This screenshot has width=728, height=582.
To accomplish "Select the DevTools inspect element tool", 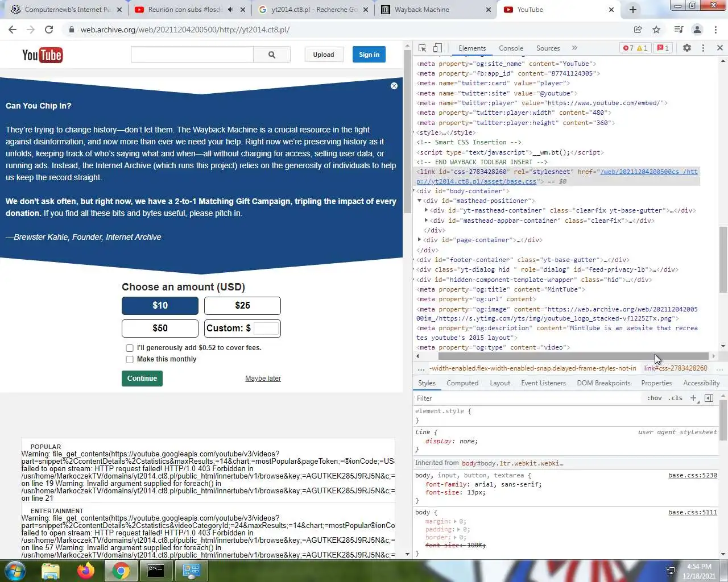I will point(422,48).
